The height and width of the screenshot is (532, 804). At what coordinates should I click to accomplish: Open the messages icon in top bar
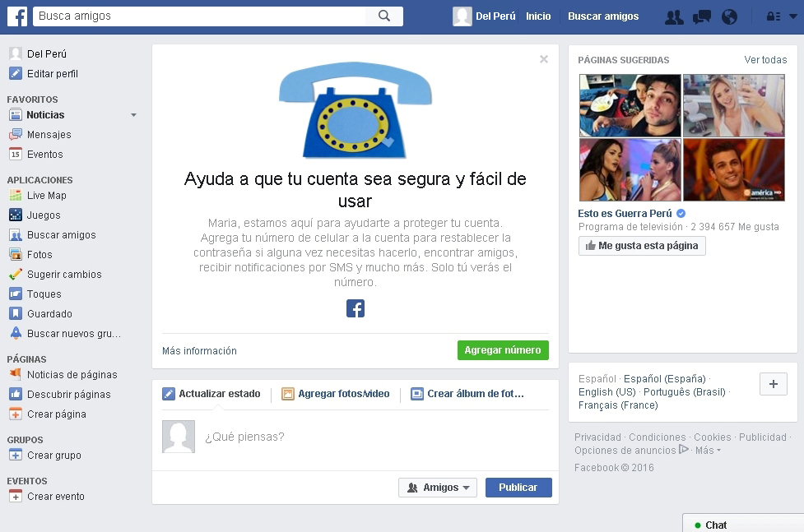pyautogui.click(x=701, y=17)
